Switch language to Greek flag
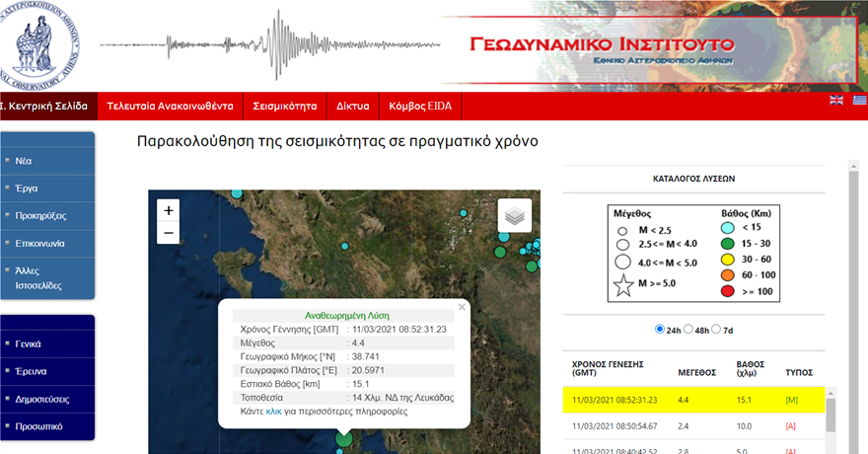The width and height of the screenshot is (868, 454). pyautogui.click(x=860, y=101)
